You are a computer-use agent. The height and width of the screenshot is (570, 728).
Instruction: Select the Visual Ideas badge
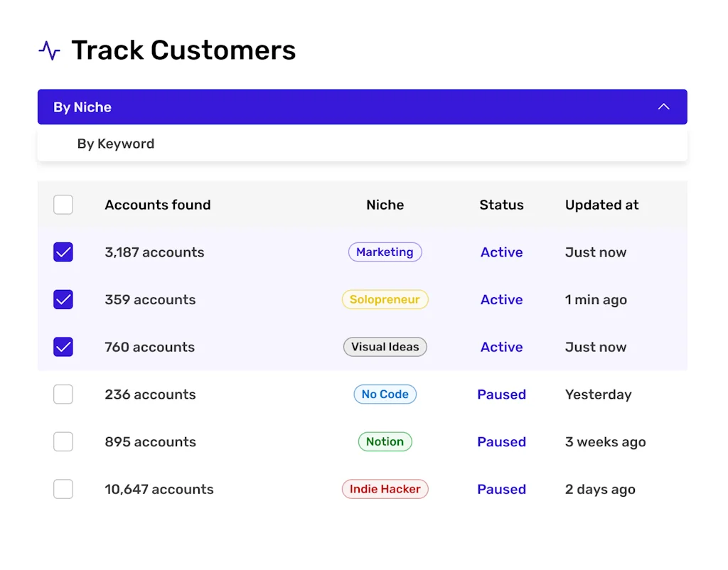click(385, 347)
